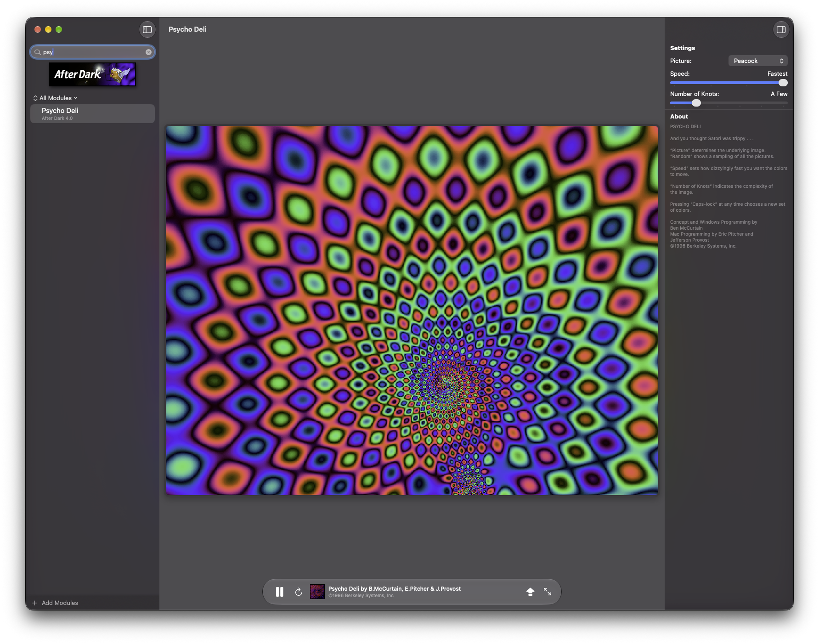Image resolution: width=819 pixels, height=644 pixels.
Task: Click the 'Picture:' settings label
Action: click(681, 61)
